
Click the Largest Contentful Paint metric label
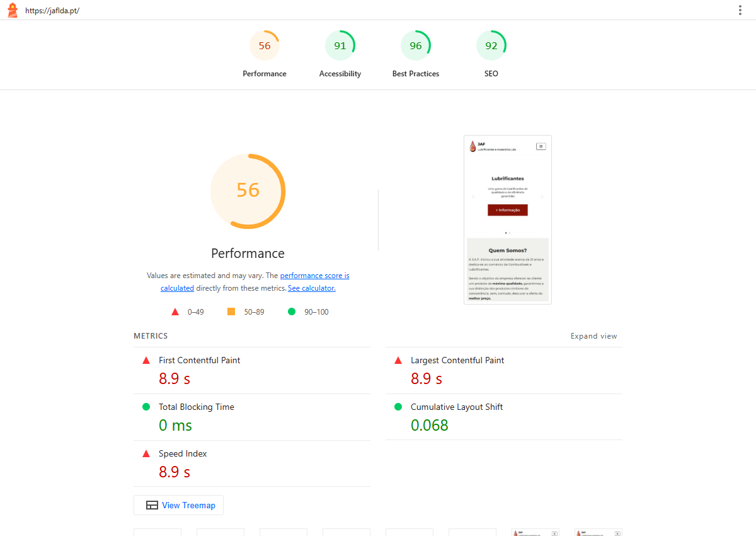(457, 360)
